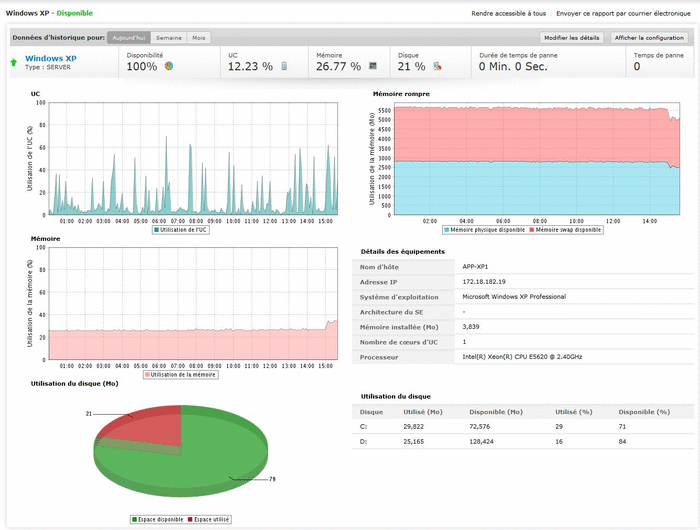The height and width of the screenshot is (530, 700).
Task: Click the Disque usage icon
Action: 438,66
